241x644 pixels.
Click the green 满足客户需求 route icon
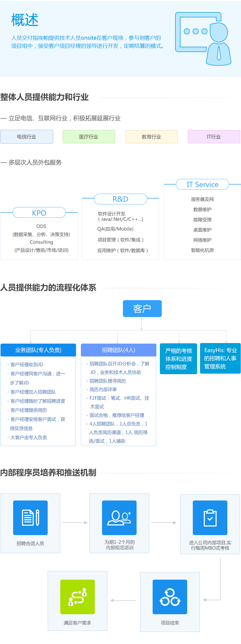pyautogui.click(x=77, y=597)
